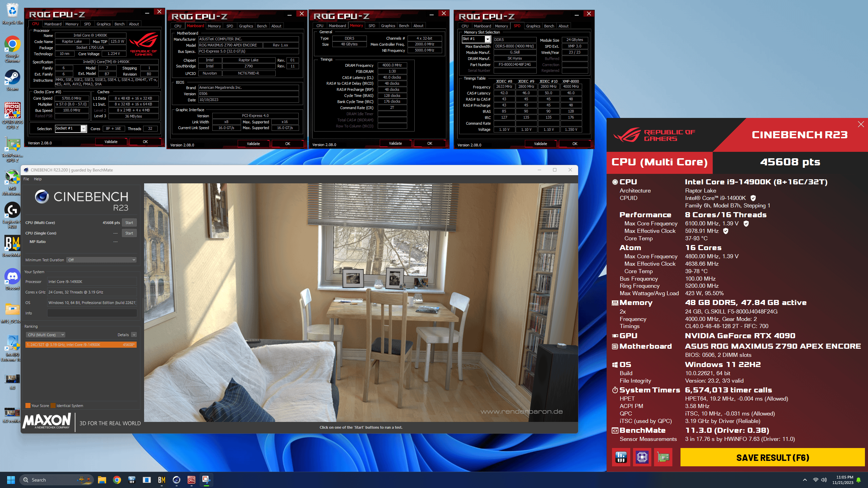Click the Info input field in Cinebench
868x488 pixels.
click(92, 313)
